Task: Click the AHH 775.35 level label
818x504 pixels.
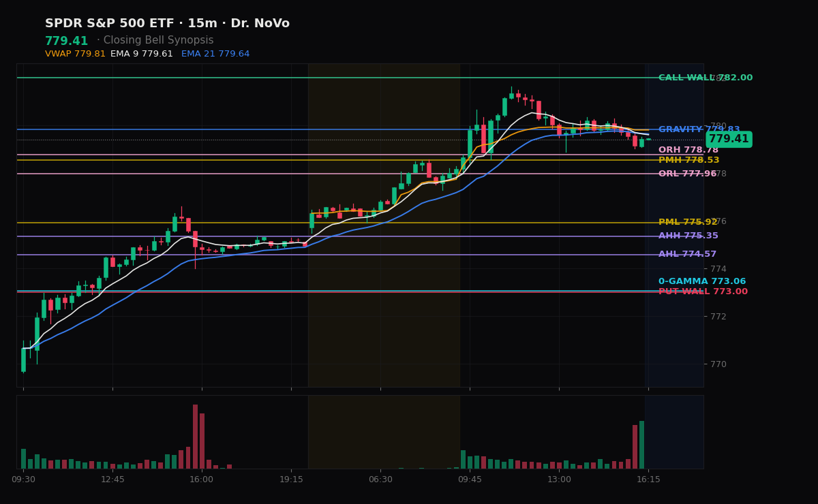Action: pos(688,236)
